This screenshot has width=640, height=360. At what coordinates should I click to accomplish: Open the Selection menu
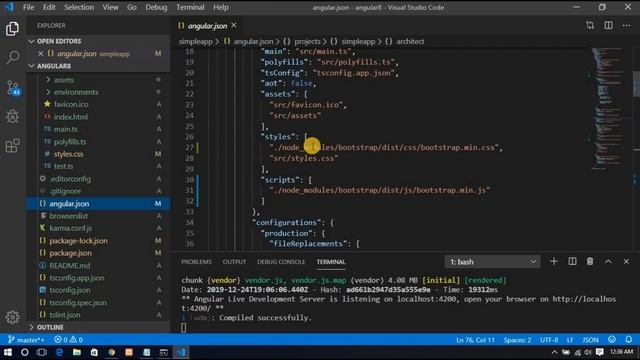pyautogui.click(x=79, y=7)
